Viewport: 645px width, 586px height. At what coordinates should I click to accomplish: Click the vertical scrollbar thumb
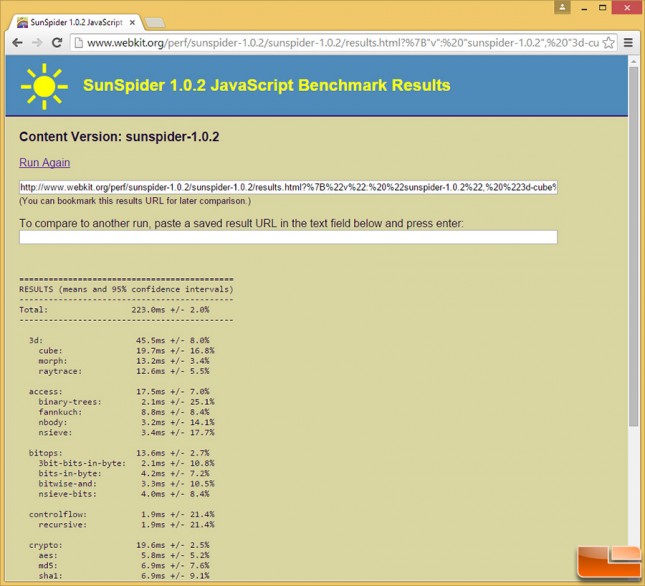point(633,246)
